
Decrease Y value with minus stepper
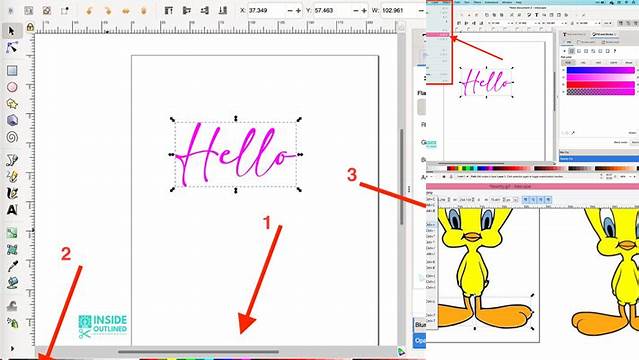pyautogui.click(x=356, y=11)
